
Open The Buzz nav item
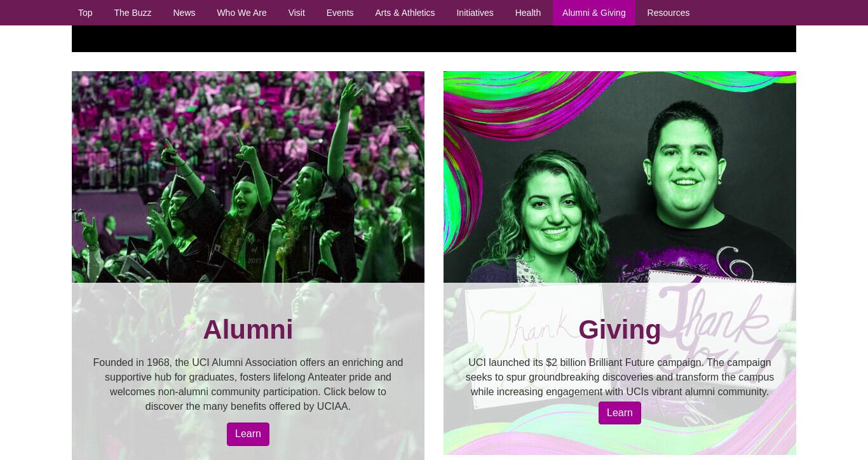tap(133, 13)
